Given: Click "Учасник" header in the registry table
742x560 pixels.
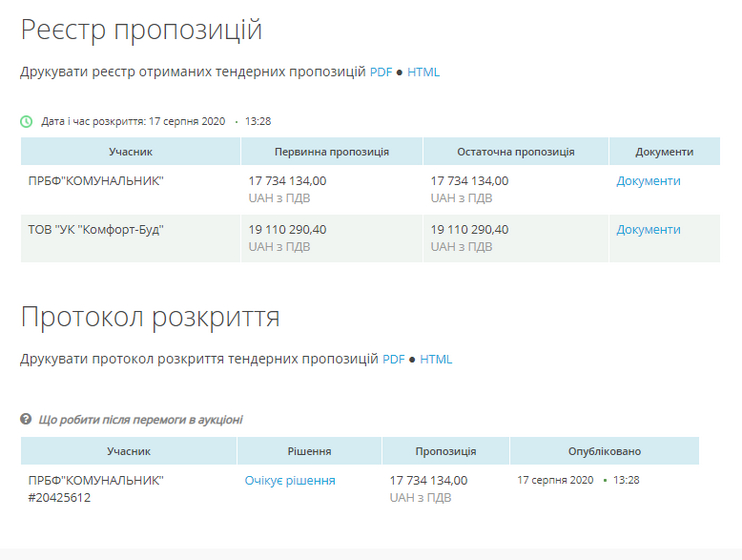Looking at the screenshot, I should 130,152.
